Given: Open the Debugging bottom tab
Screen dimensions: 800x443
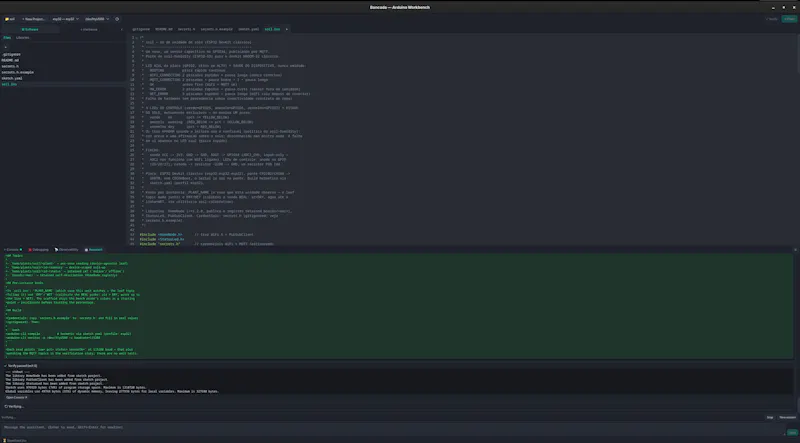Looking at the screenshot, I should [x=39, y=250].
